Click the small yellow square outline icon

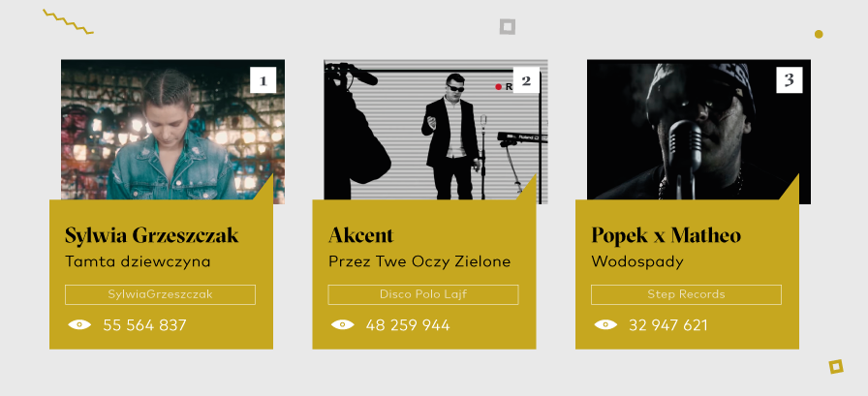(836, 366)
